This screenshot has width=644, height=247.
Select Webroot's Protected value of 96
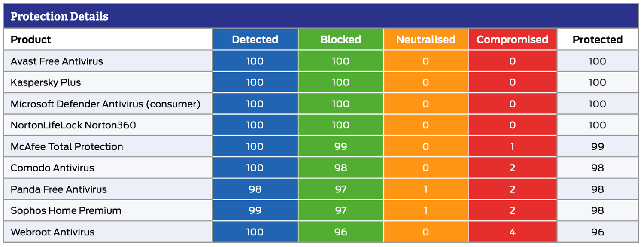(597, 232)
